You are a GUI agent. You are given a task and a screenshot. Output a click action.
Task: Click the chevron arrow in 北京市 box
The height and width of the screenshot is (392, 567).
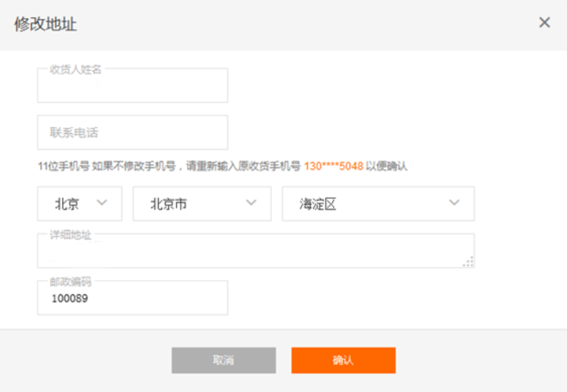click(251, 203)
